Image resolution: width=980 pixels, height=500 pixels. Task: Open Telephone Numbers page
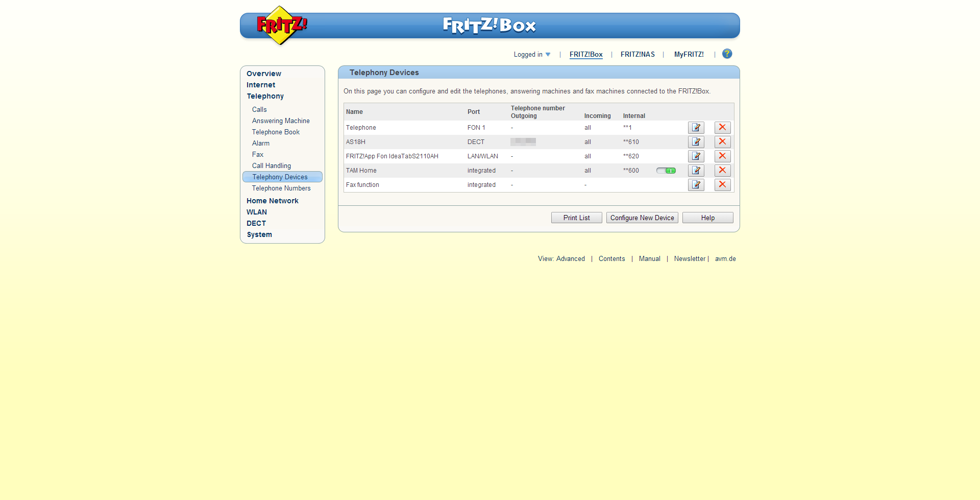coord(281,188)
